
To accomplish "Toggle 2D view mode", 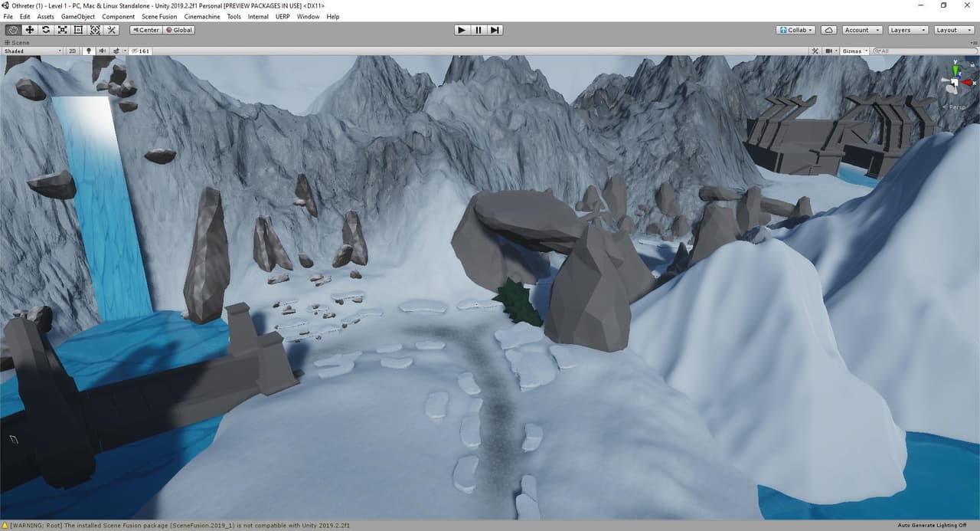I will pos(73,51).
